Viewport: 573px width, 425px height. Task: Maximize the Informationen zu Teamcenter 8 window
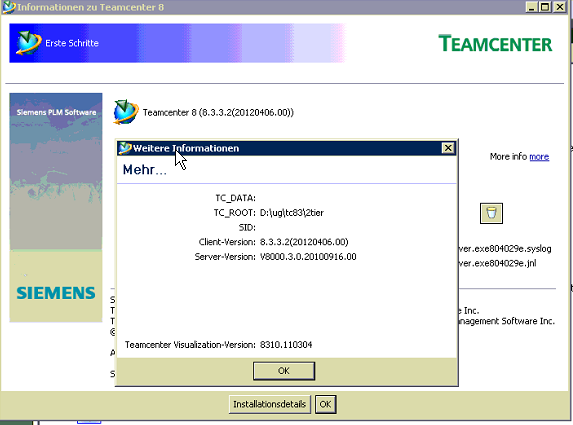pos(545,7)
